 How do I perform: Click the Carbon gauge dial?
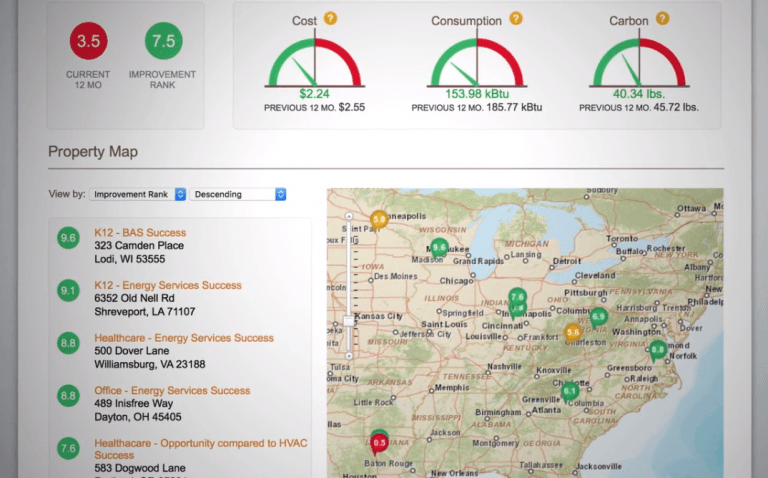point(639,62)
